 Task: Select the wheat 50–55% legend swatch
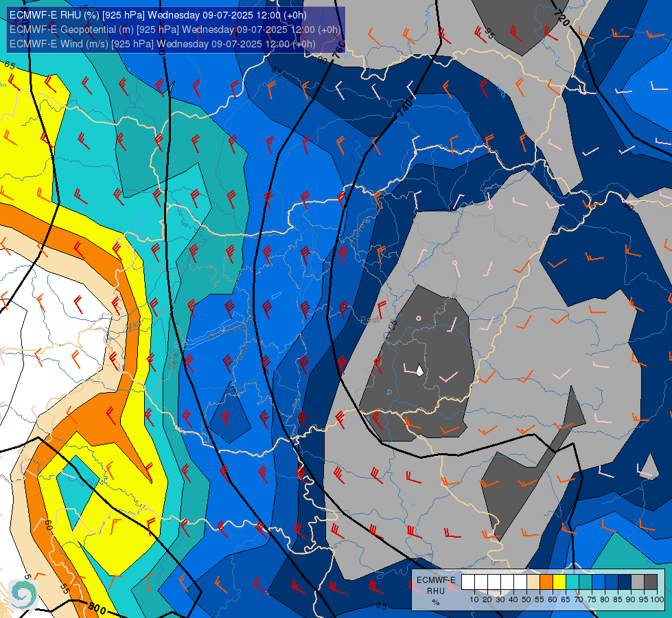533,582
